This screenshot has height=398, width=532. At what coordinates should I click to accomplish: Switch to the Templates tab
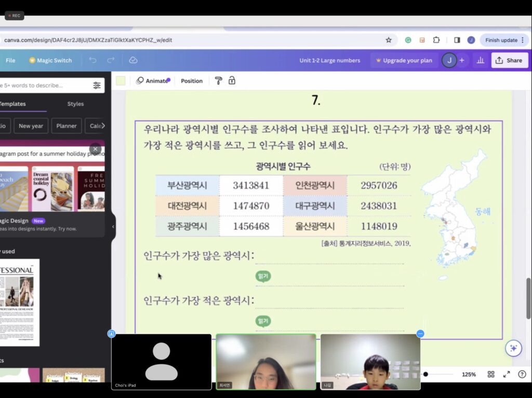(12, 104)
